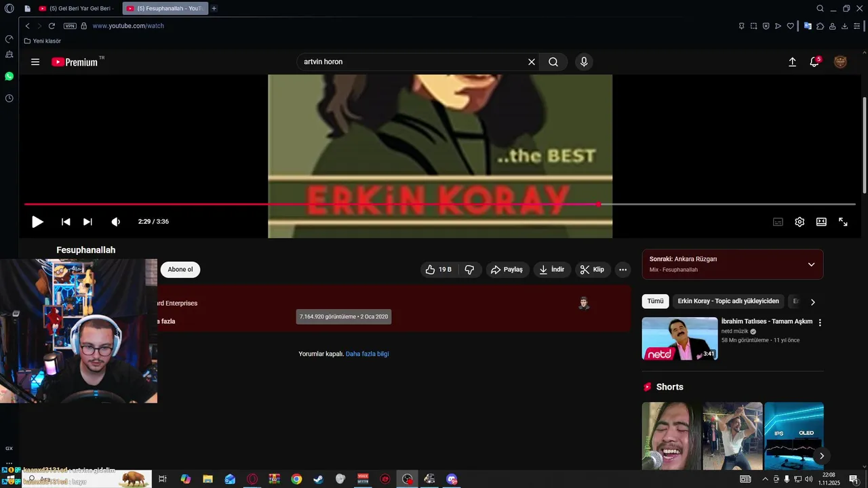Mute the video volume

tap(116, 222)
